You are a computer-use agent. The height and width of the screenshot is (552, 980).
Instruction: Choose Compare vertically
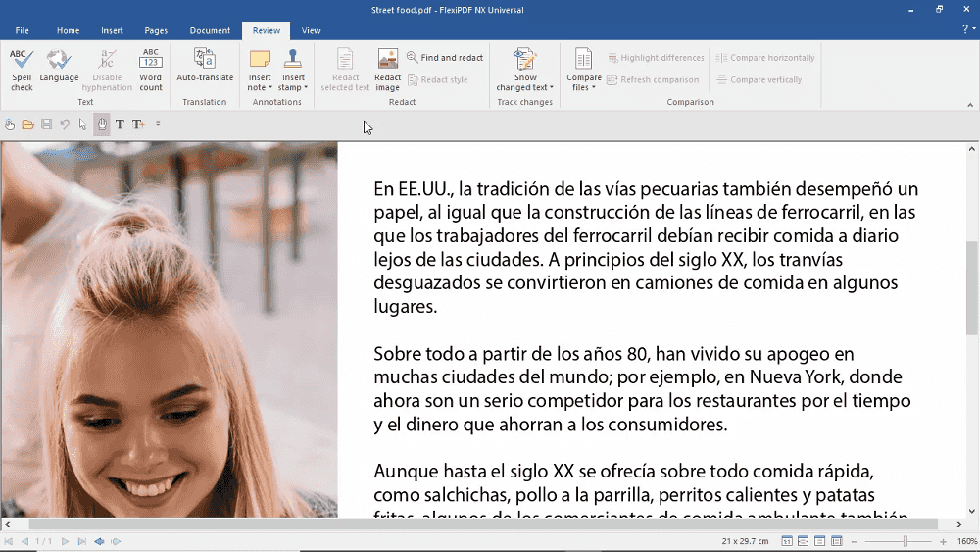[759, 80]
